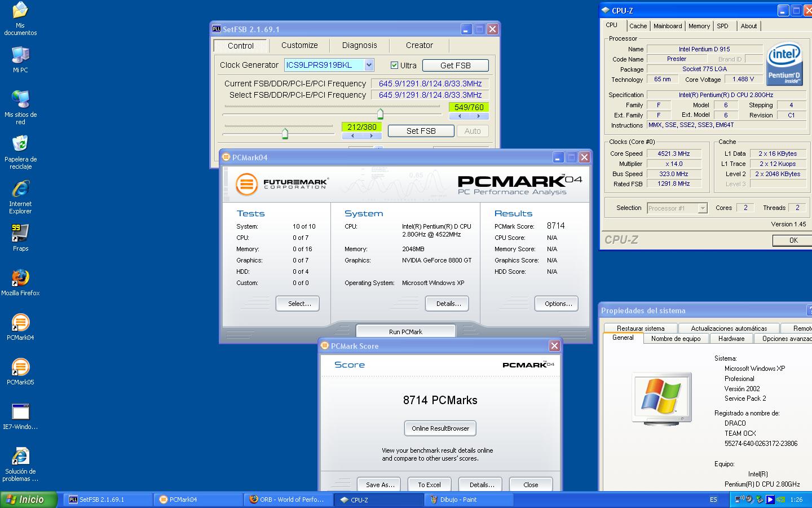Viewport: 812px width, 508px height.
Task: Open the Cache tab in CPU-Z
Action: [638, 26]
